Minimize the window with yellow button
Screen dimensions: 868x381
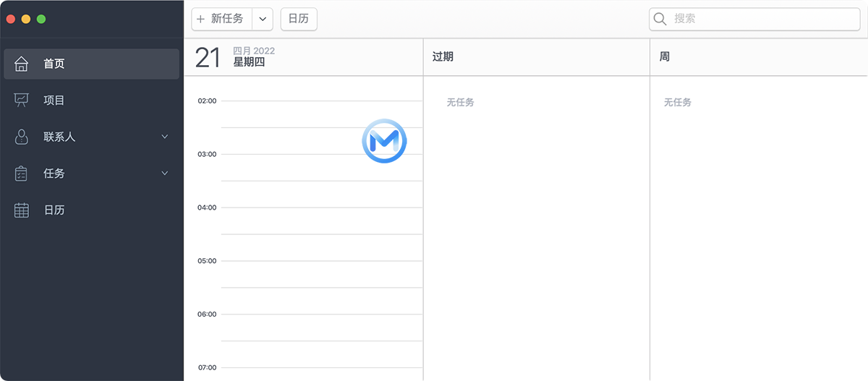[26, 19]
